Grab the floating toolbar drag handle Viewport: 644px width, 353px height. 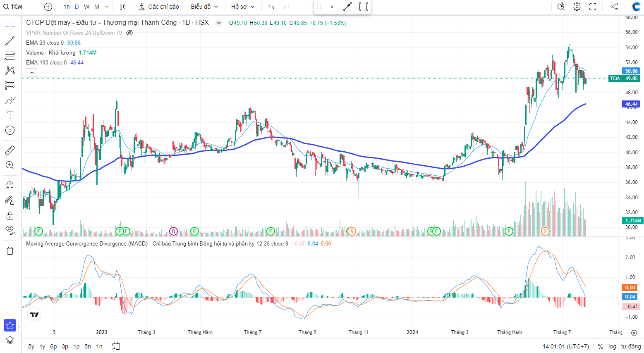[x=319, y=7]
